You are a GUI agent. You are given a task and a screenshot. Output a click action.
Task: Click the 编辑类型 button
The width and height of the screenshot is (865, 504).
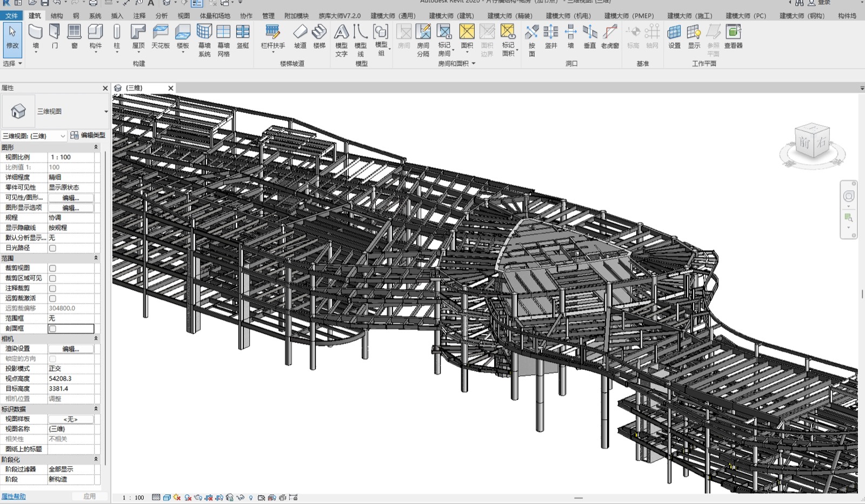(x=88, y=135)
